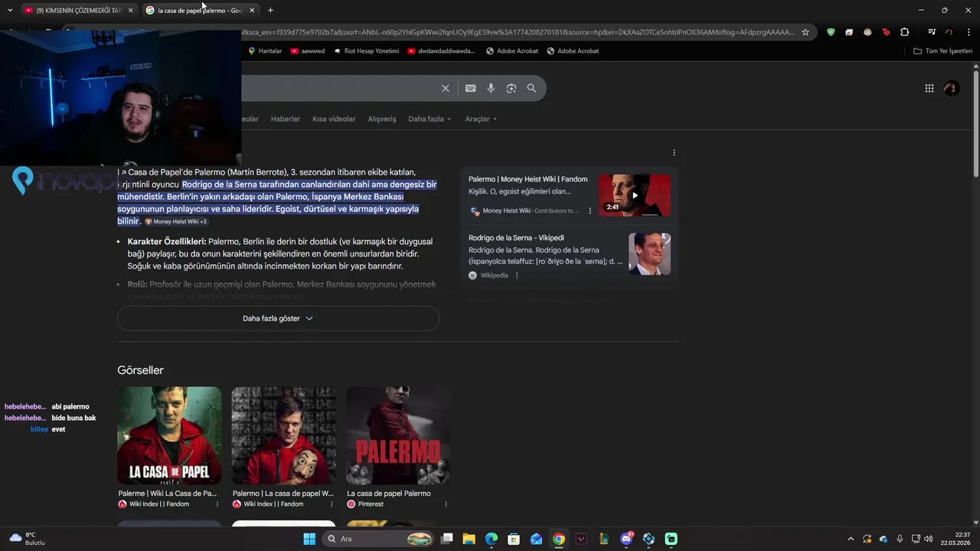
Task: Close the la casa de papel palermo tab
Action: [x=252, y=10]
